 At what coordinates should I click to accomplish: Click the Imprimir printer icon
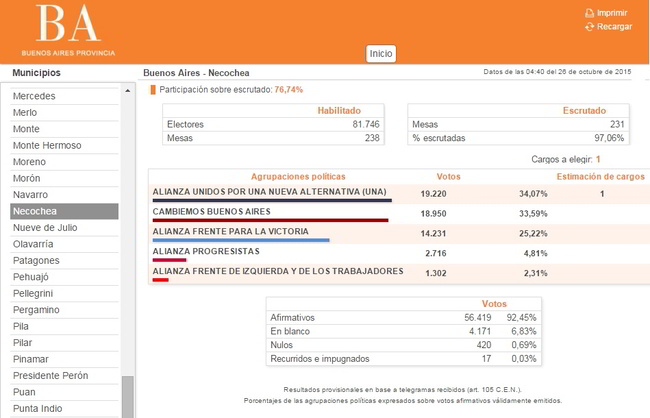589,13
